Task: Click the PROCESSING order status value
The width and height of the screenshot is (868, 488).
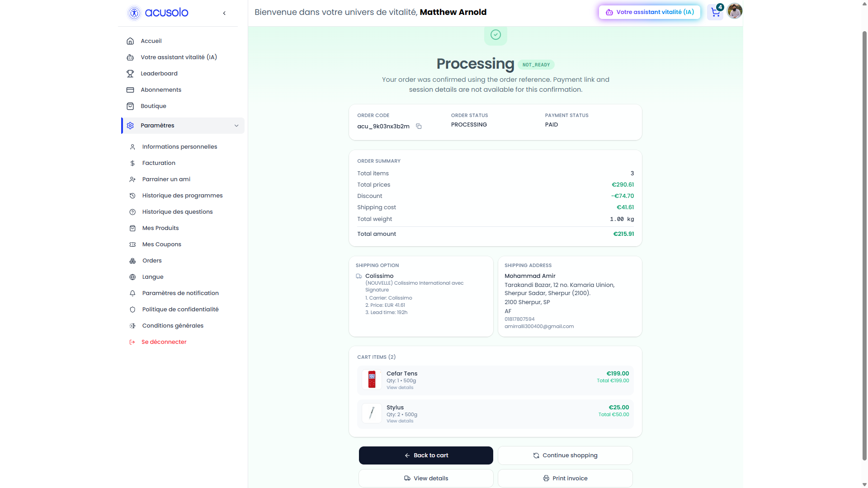Action: (469, 125)
